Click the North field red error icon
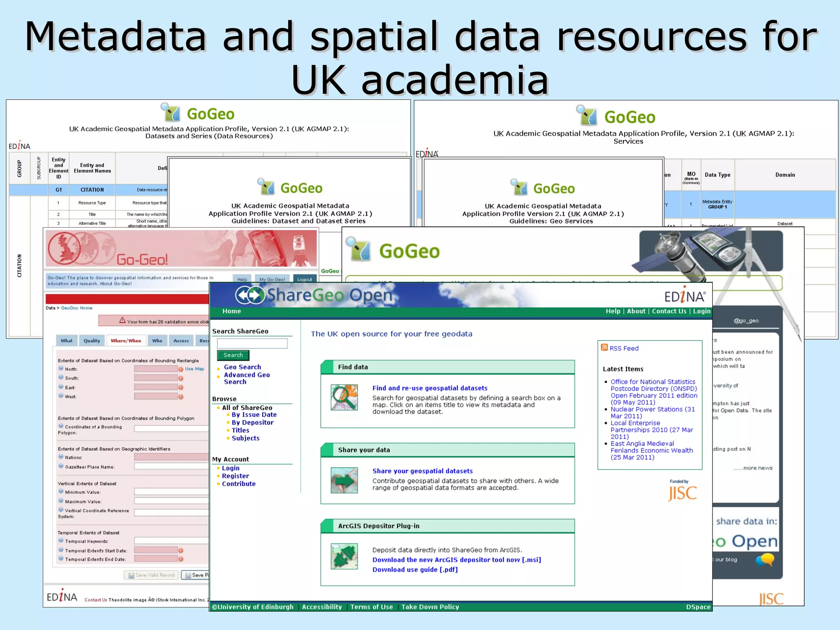 tap(181, 369)
